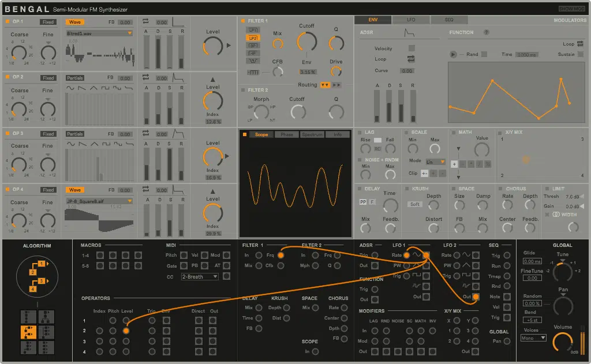Click the OP 4 envelope shape icon
The height and width of the screenshot is (364, 591).
click(x=178, y=189)
